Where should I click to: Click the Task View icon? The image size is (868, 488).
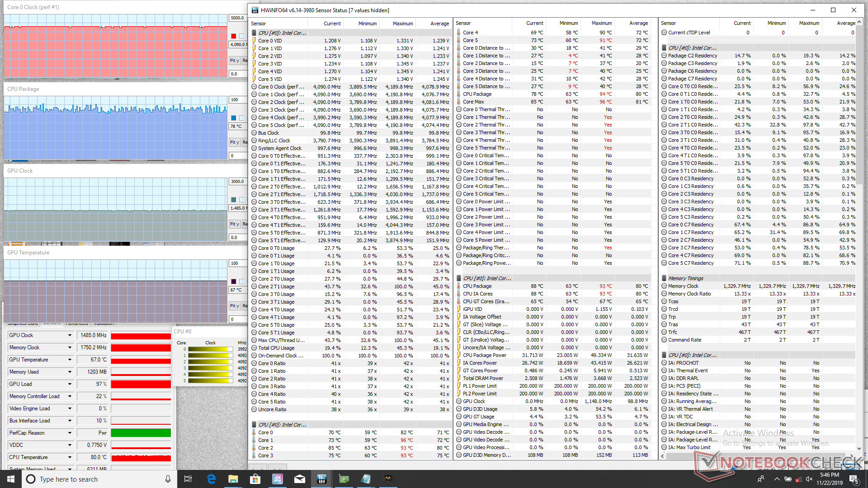tap(188, 479)
